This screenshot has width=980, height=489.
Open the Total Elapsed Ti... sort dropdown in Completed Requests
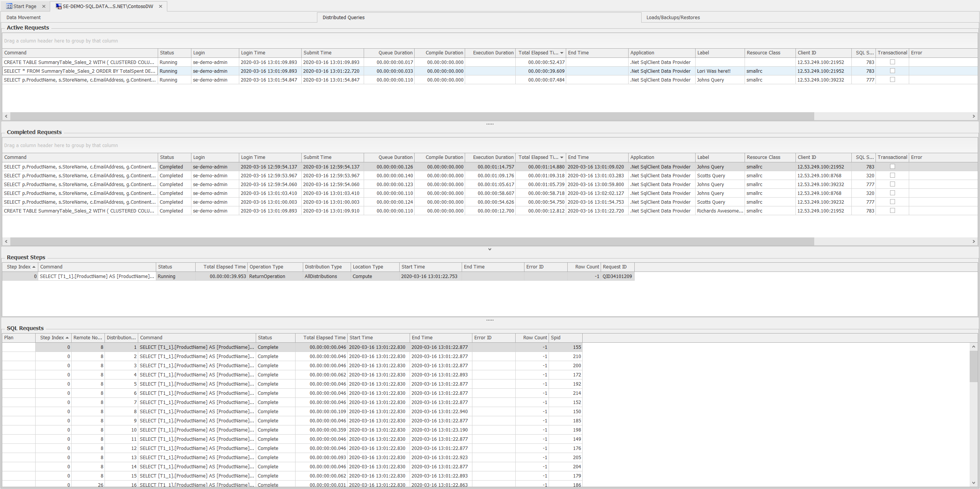[x=561, y=157]
